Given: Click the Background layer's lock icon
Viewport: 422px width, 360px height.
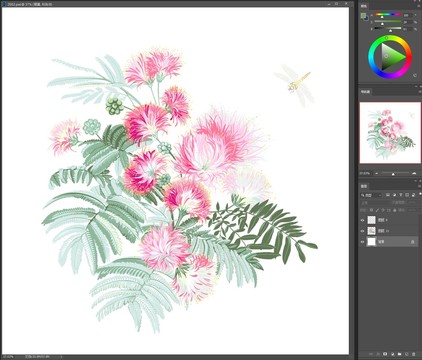Looking at the screenshot, I should (412, 242).
